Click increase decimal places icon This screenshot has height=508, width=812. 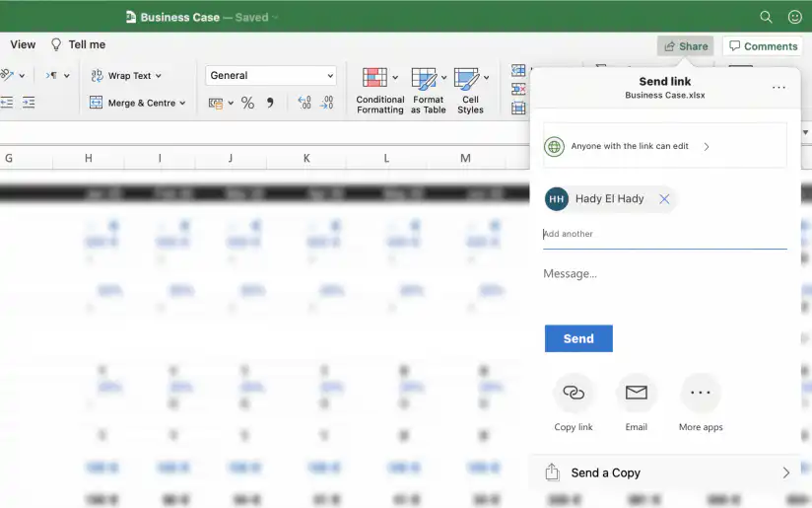(304, 103)
